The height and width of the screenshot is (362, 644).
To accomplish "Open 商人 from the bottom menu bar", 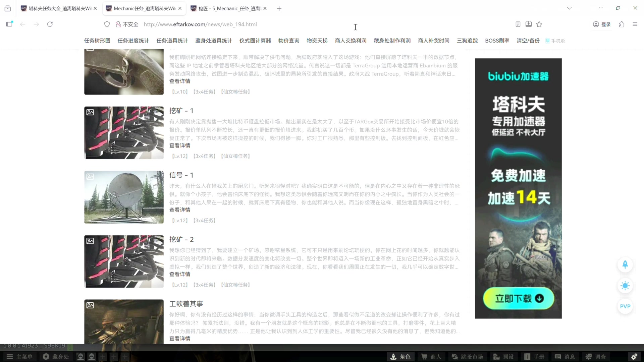I will (431, 357).
